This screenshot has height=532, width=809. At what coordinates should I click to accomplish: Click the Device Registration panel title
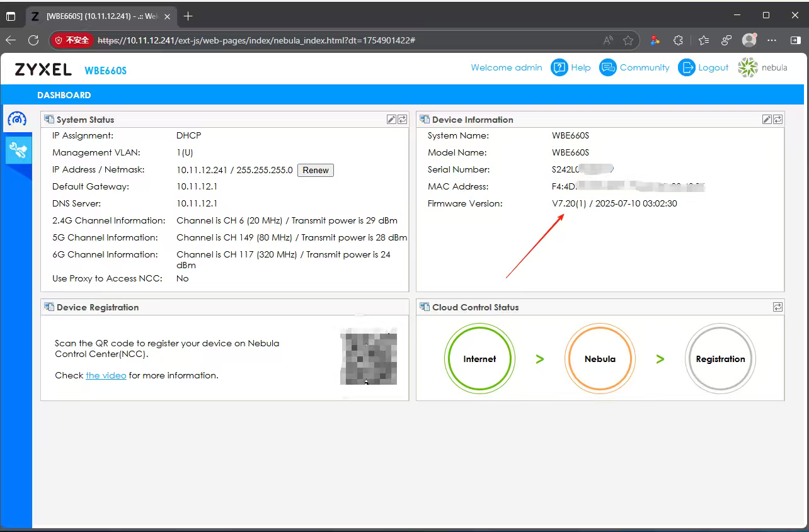[98, 307]
